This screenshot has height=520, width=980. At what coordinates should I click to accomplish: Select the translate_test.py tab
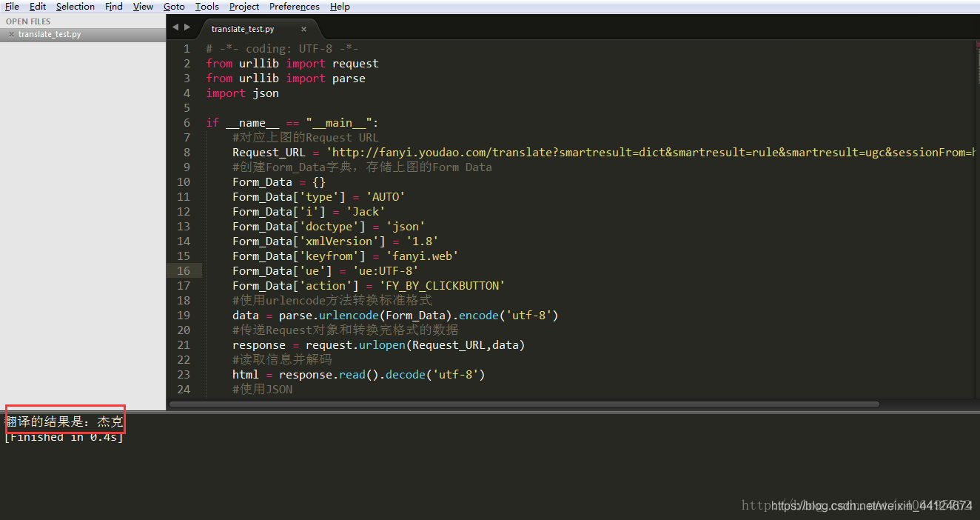(243, 29)
